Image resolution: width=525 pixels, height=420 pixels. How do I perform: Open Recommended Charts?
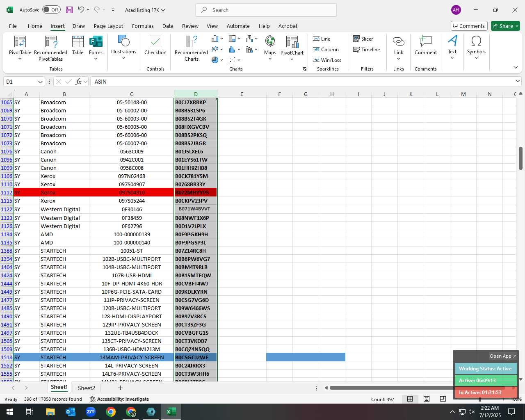191,48
